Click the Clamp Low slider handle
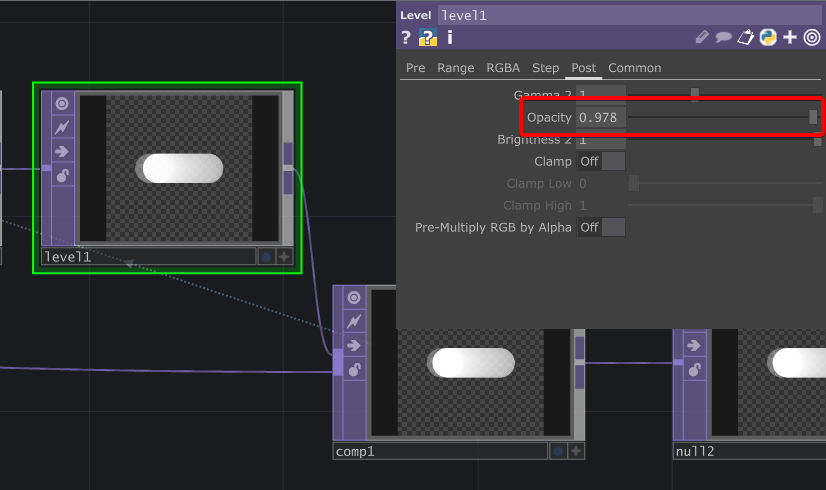 634,183
